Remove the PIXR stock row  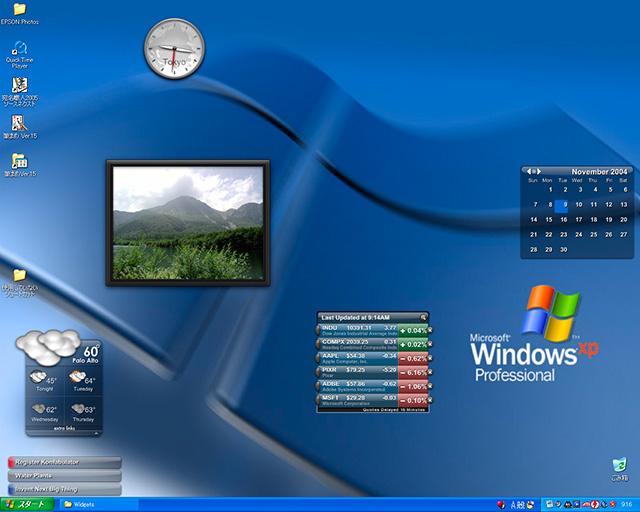(x=430, y=372)
